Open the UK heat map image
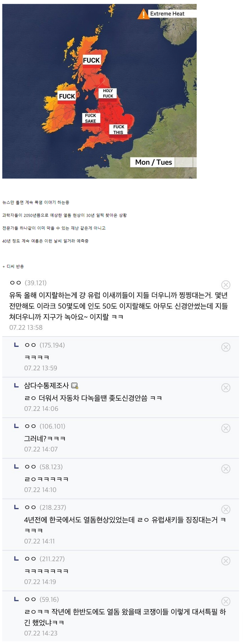 [99, 91]
